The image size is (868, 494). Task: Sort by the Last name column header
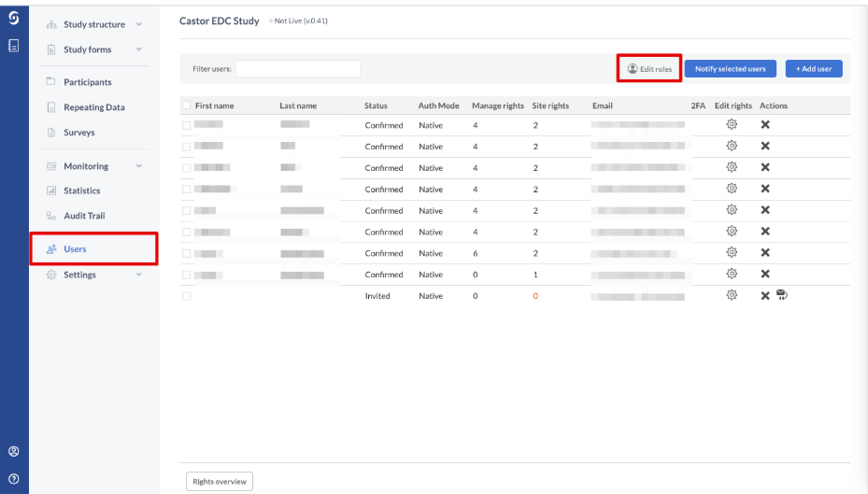tap(298, 106)
